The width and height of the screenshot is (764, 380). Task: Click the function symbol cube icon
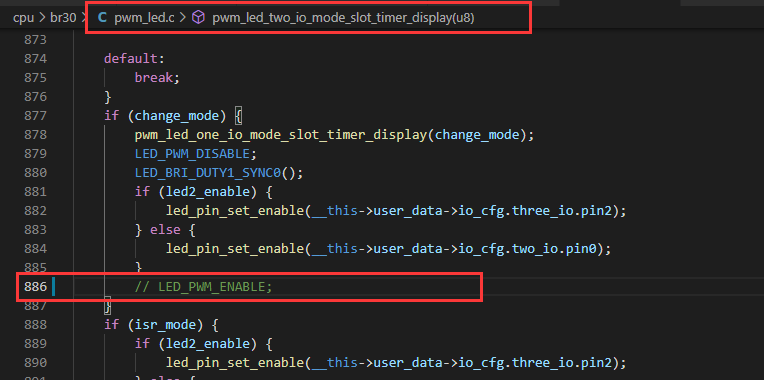click(198, 18)
